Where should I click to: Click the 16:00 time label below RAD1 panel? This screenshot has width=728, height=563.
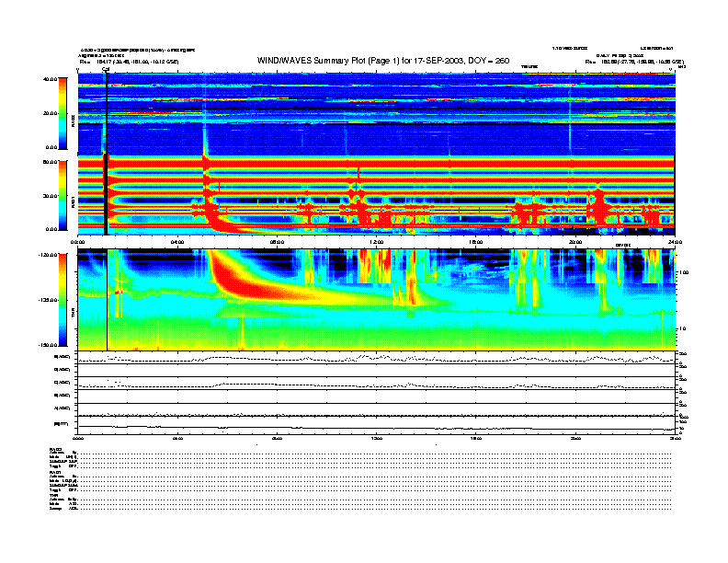(476, 241)
